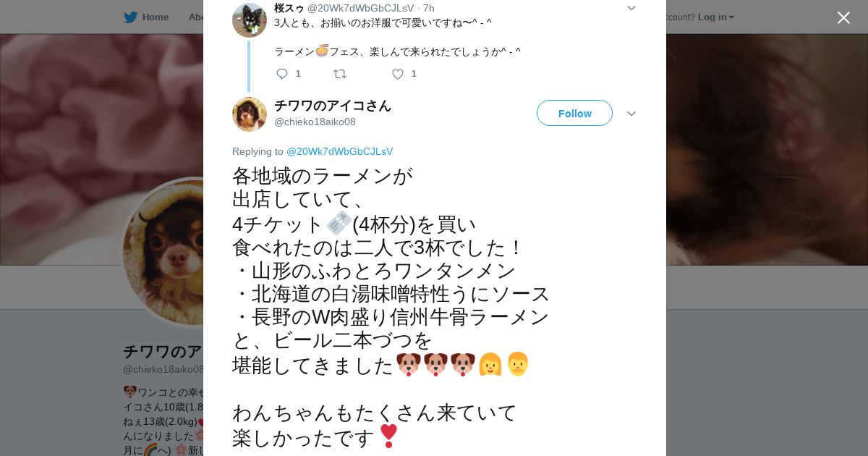This screenshot has height=456, width=868.
Task: Open the チワワのアイコさん avatar in tweet
Action: (250, 114)
